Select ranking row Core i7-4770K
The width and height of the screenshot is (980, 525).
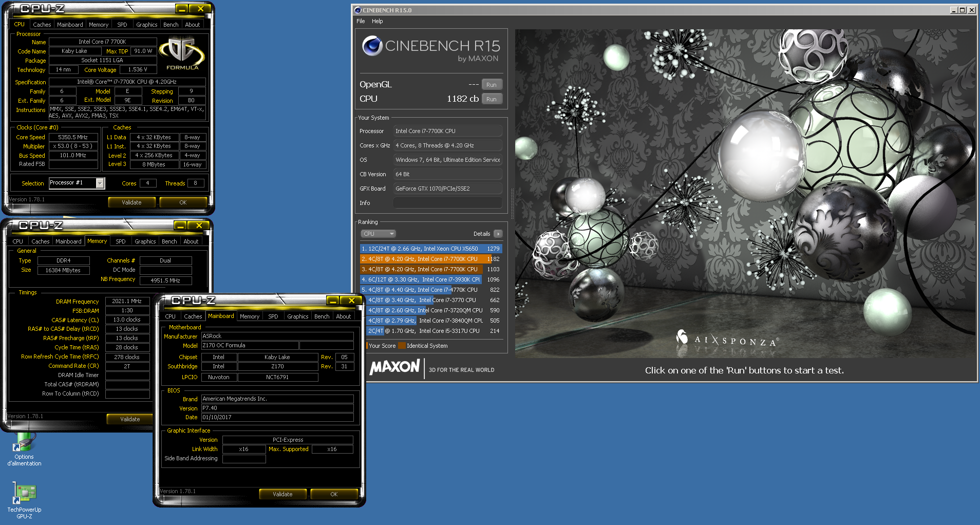point(431,290)
